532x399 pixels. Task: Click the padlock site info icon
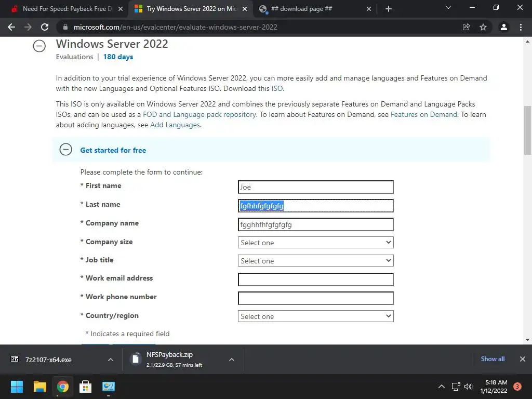65,27
